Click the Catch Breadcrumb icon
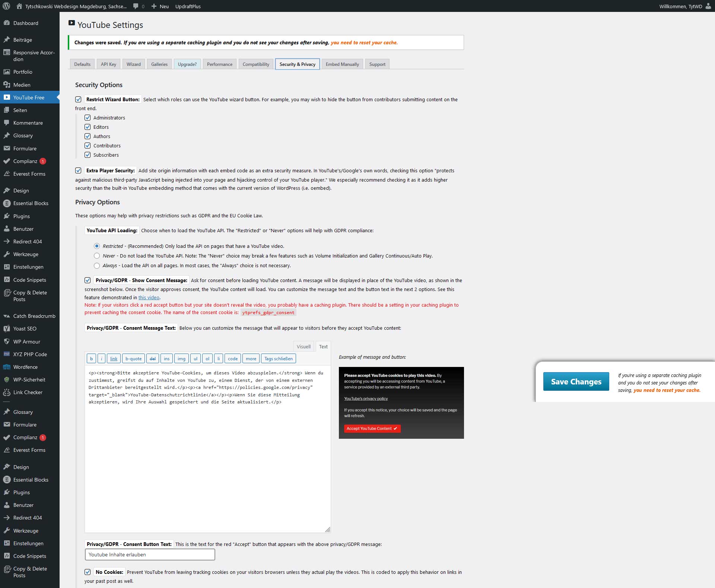This screenshot has width=715, height=588. coord(7,316)
